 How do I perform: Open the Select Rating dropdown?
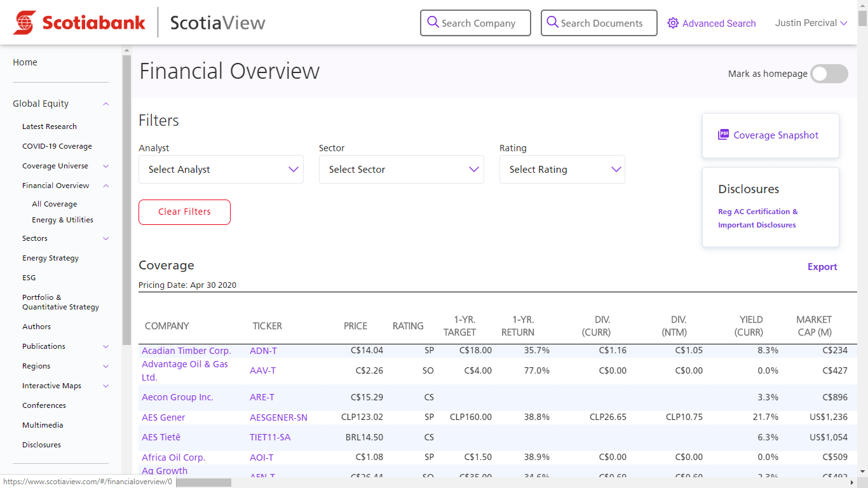(562, 169)
